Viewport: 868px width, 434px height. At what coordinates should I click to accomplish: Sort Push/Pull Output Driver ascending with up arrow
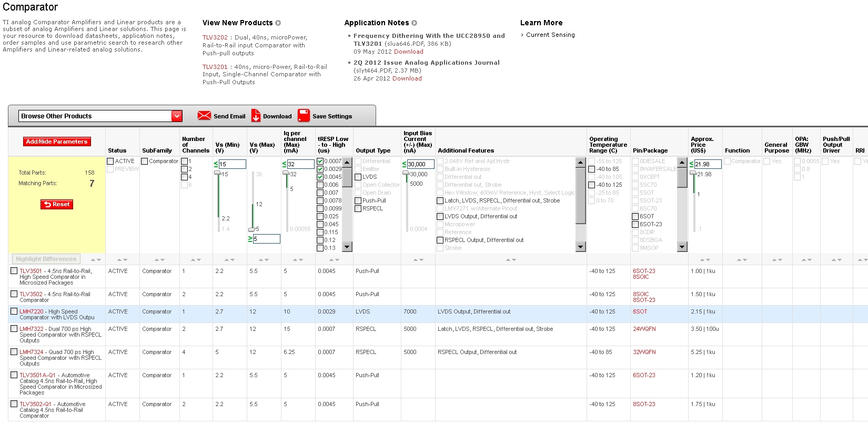834,260
